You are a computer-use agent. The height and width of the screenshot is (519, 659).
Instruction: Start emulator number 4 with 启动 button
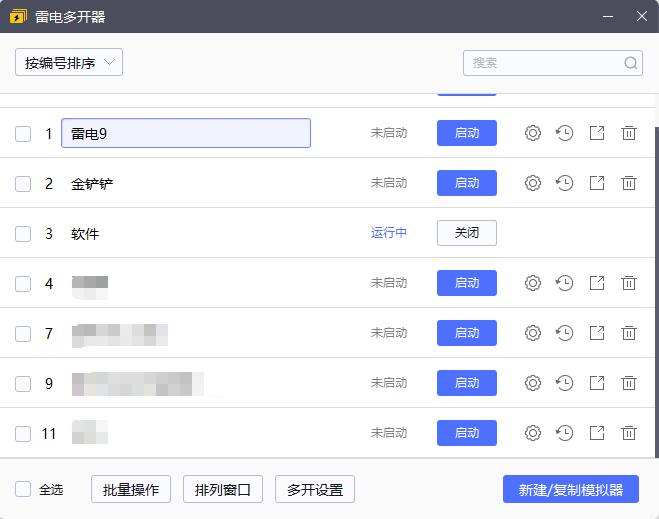(467, 283)
